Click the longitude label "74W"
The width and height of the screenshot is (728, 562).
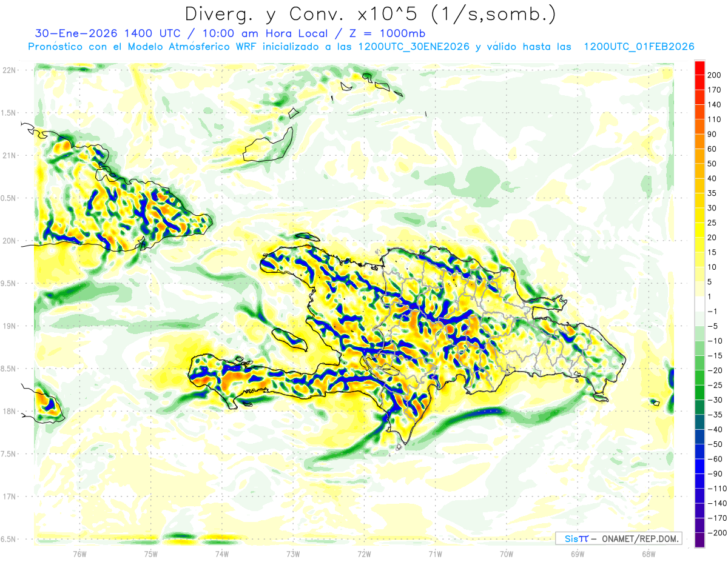(221, 554)
